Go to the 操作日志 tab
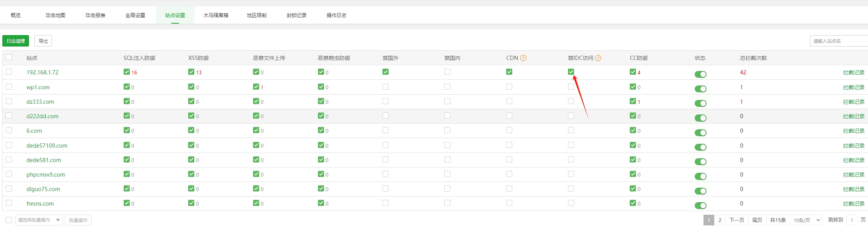The width and height of the screenshot is (868, 238). (x=336, y=15)
